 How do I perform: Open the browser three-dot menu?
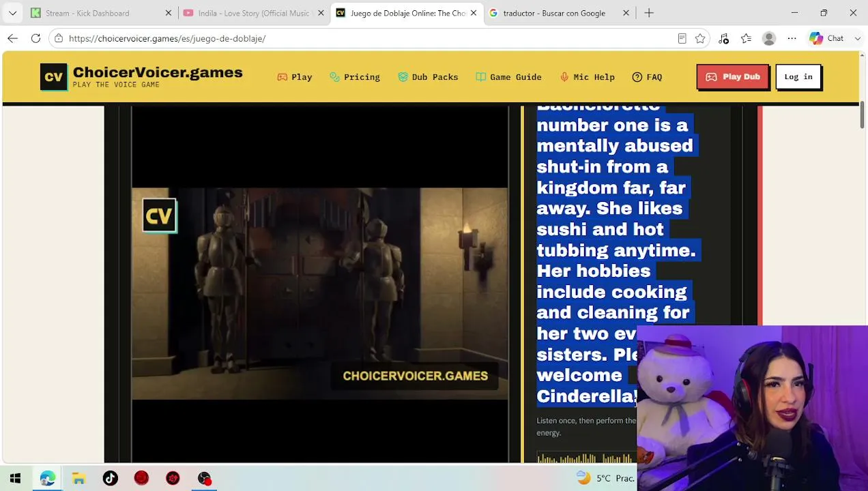click(x=792, y=38)
